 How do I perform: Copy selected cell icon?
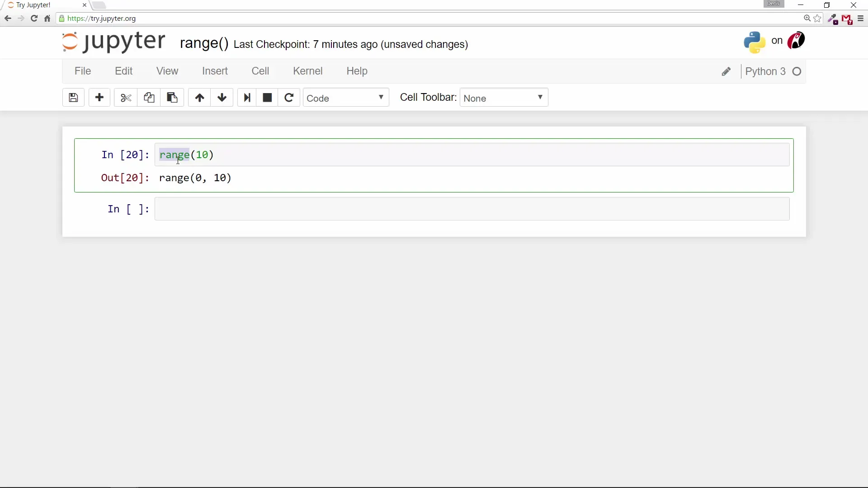click(x=149, y=98)
